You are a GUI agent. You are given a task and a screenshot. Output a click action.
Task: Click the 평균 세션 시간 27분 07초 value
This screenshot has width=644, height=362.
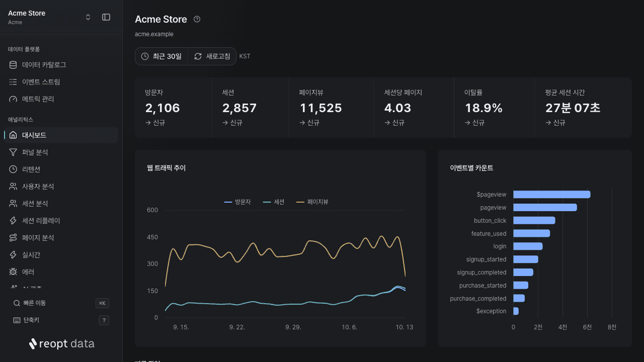573,108
